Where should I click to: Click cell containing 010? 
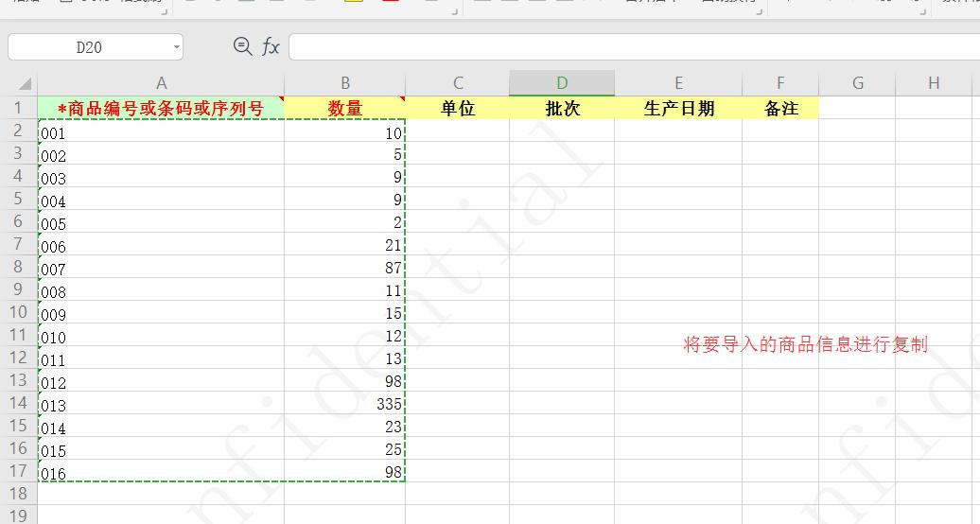(x=161, y=335)
